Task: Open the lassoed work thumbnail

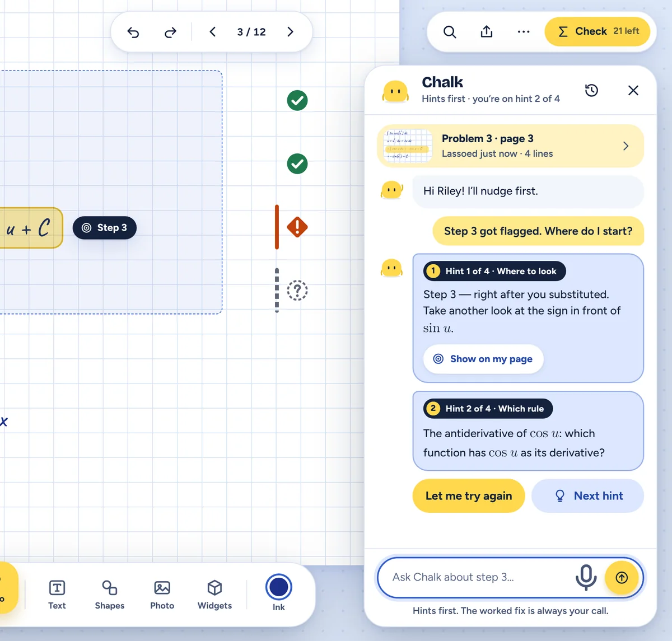Action: point(408,146)
